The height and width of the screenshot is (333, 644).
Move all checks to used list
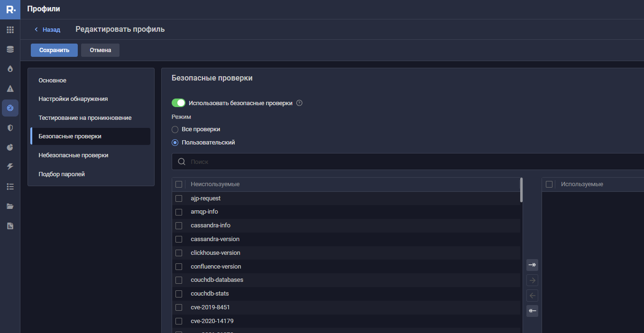[532, 265]
